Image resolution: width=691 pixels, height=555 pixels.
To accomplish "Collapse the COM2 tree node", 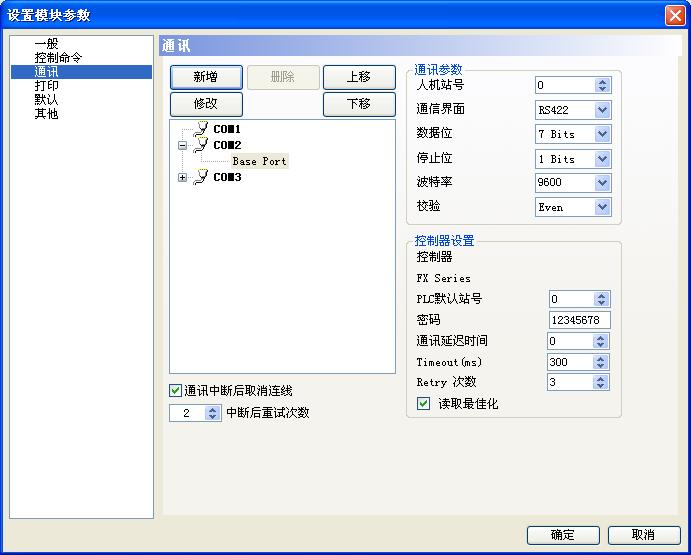I will 182,145.
